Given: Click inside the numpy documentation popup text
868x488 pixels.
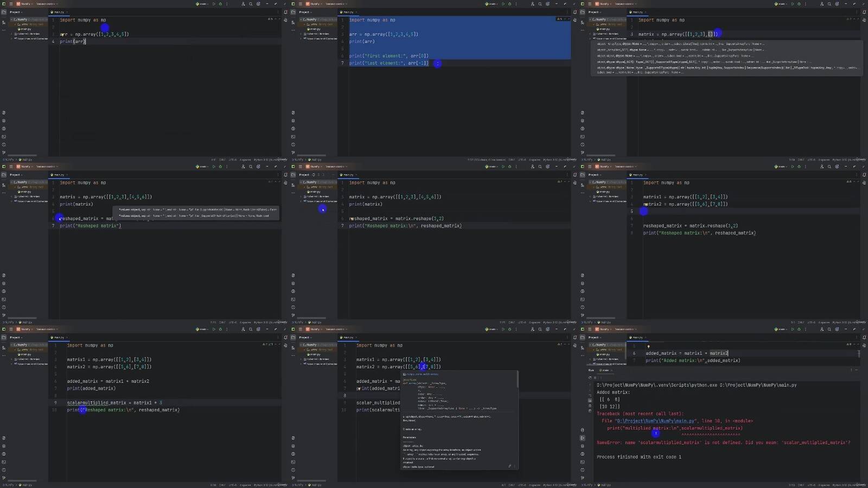Looking at the screenshot, I should 459,421.
